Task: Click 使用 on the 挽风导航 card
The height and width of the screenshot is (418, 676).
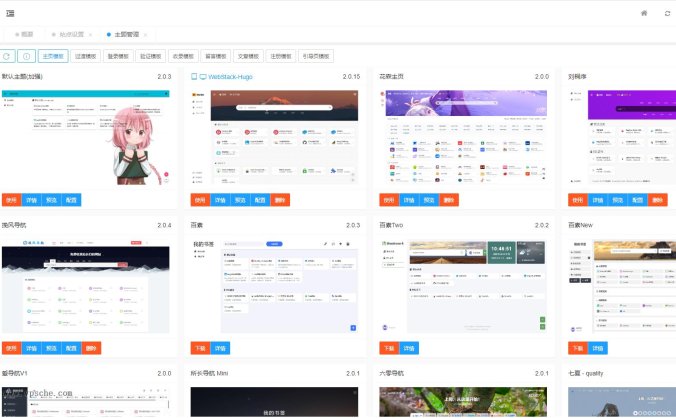Action: click(12, 348)
